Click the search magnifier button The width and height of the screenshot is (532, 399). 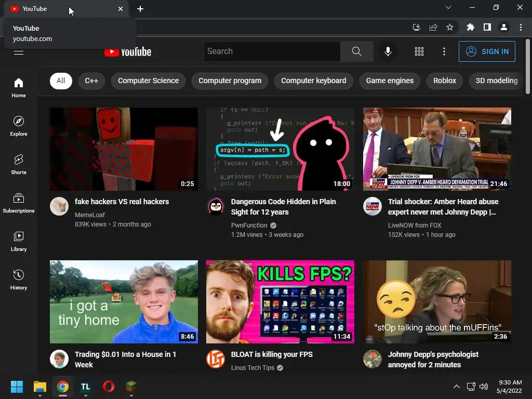[356, 51]
